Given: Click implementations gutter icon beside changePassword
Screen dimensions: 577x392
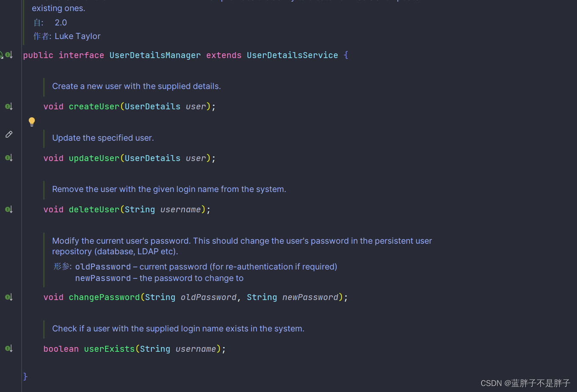Looking at the screenshot, I should point(9,297).
